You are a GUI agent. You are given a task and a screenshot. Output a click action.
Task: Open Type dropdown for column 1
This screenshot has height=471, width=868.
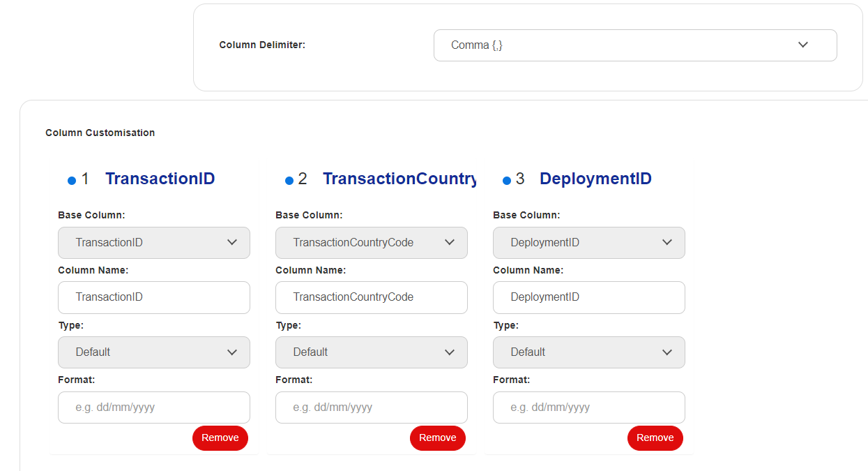(154, 352)
